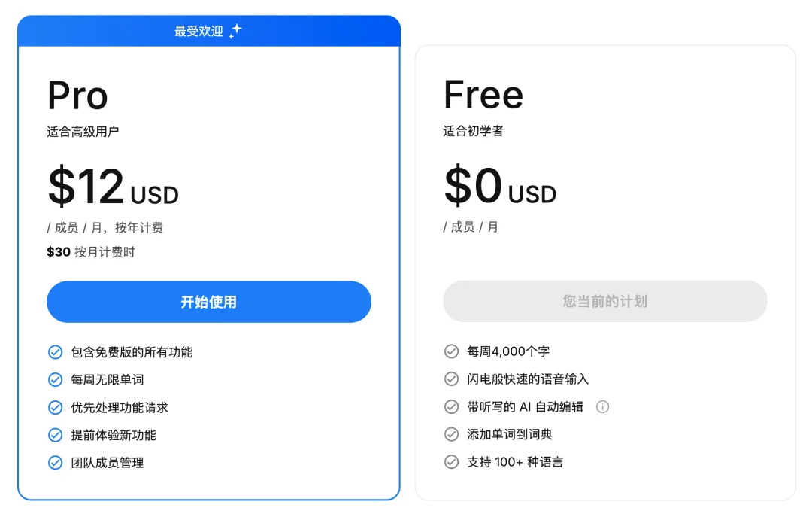
Task: Click the $12 USD price text
Action: (112, 188)
